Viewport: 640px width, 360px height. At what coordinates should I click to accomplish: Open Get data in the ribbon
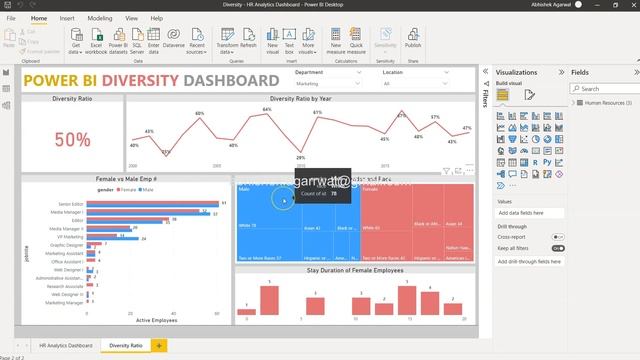(76, 41)
